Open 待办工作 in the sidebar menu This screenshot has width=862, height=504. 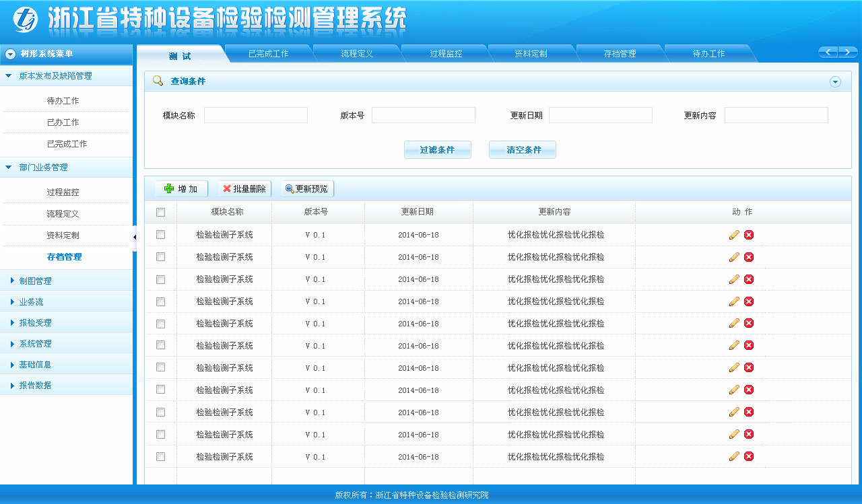click(x=63, y=101)
